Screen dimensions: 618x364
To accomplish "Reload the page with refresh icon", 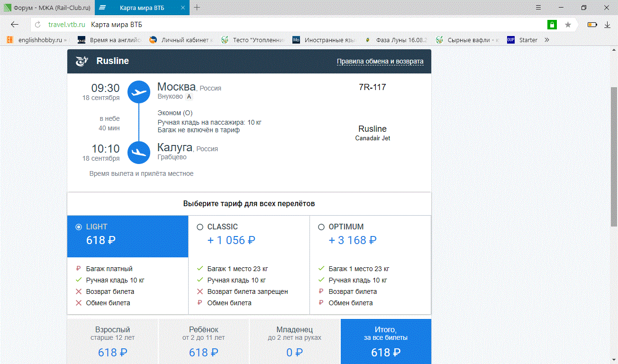I will pyautogui.click(x=38, y=25).
